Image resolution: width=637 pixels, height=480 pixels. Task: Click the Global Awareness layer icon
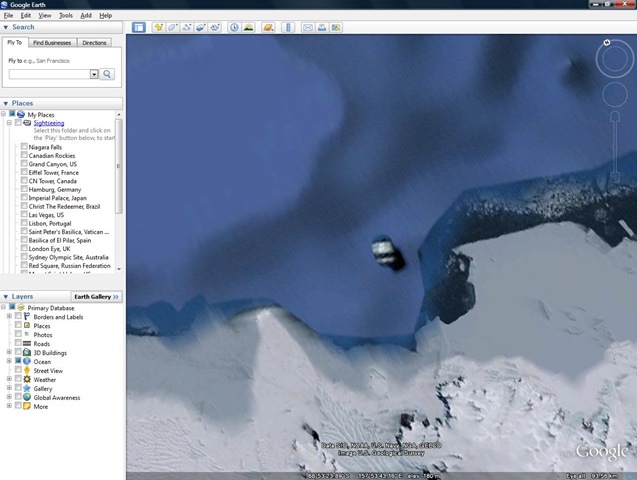click(27, 397)
